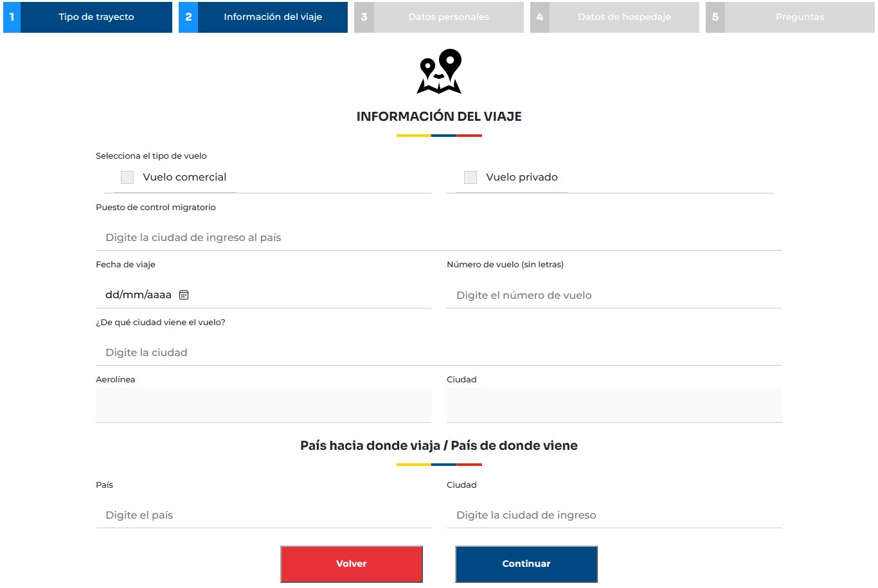Open the Ciudad field beside Aerolínea
The width and height of the screenshot is (878, 588).
coord(614,405)
